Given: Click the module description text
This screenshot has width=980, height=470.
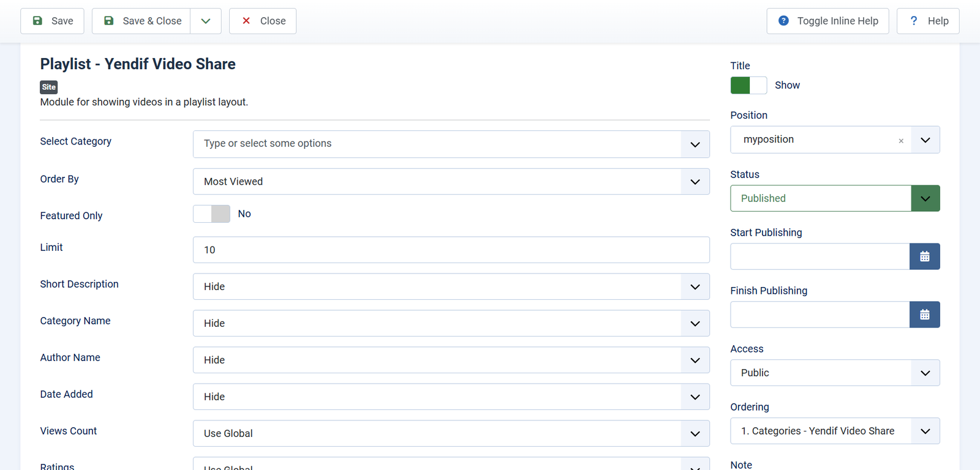Looking at the screenshot, I should tap(144, 102).
